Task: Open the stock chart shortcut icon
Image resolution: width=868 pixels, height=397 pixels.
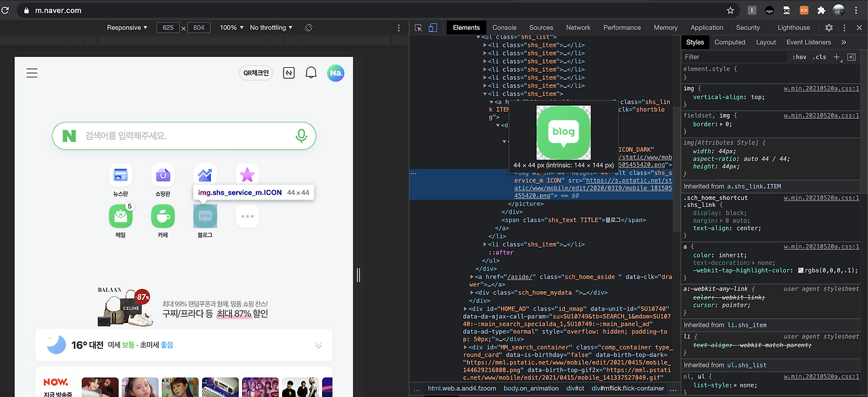Action: (x=205, y=175)
